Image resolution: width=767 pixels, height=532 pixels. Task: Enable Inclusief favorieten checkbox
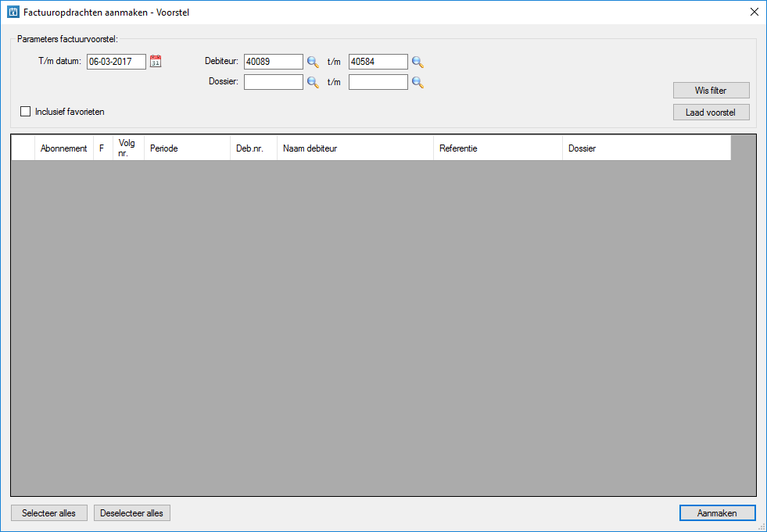(x=26, y=112)
